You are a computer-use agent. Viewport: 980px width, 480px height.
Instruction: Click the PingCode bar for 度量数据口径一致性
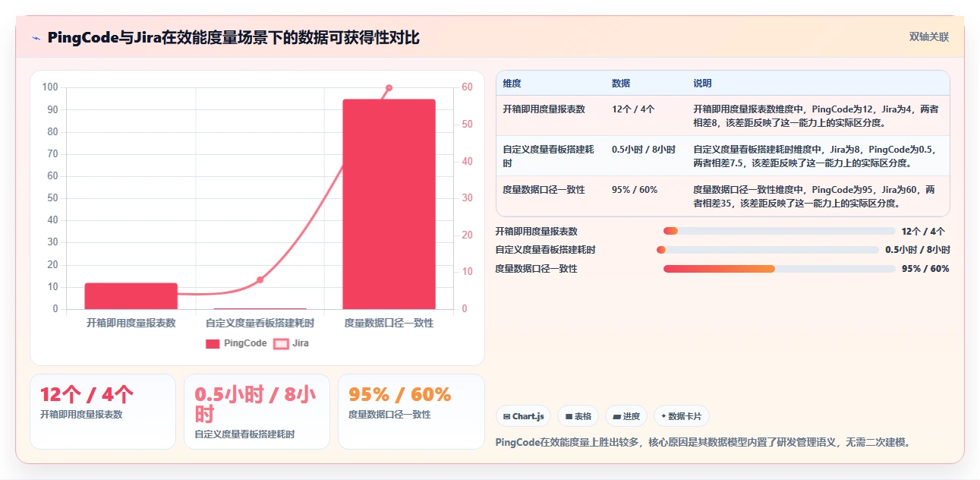tap(389, 204)
